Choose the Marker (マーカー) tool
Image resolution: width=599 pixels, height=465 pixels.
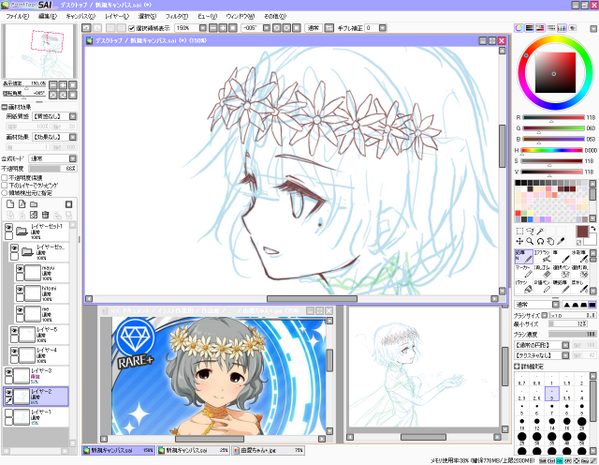click(x=524, y=271)
